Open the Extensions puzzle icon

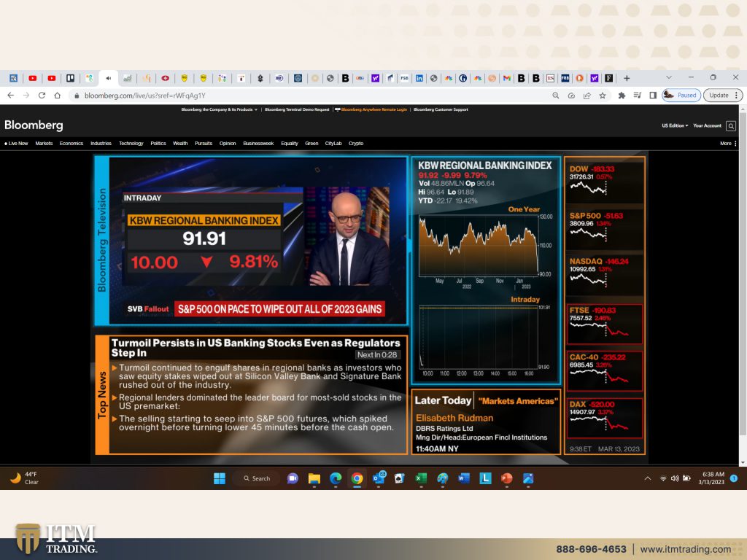pyautogui.click(x=622, y=96)
